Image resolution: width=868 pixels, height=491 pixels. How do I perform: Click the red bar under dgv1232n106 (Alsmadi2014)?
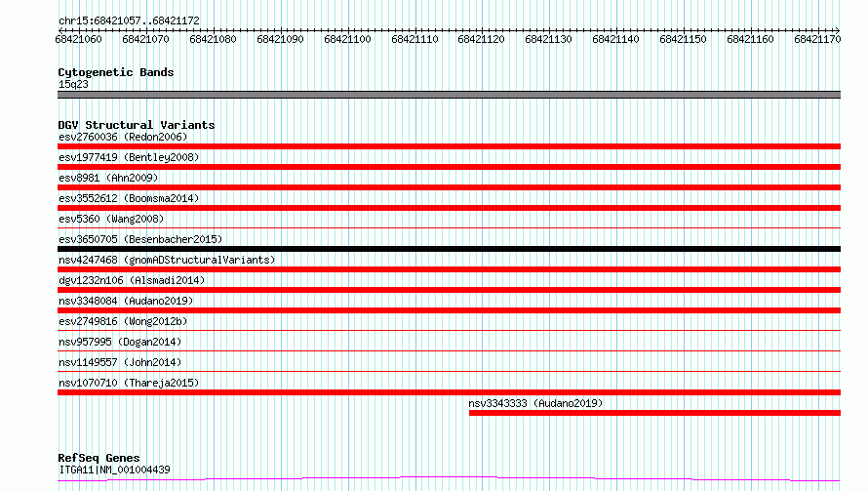(x=449, y=290)
